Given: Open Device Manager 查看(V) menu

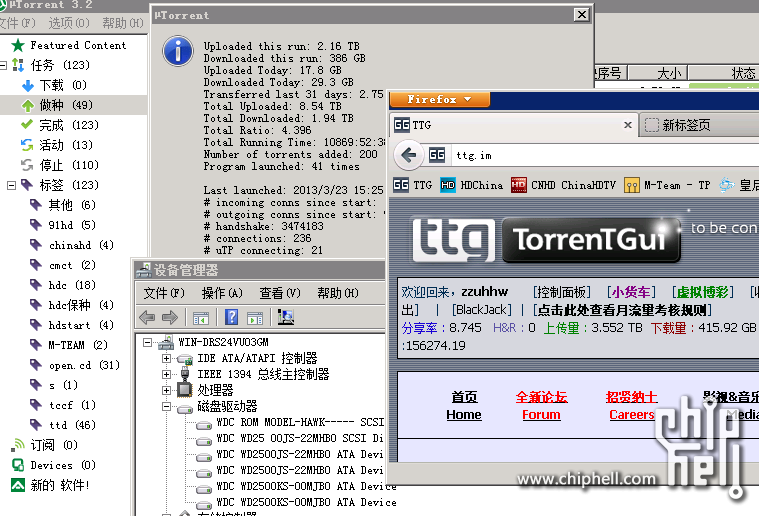Looking at the screenshot, I should (279, 293).
